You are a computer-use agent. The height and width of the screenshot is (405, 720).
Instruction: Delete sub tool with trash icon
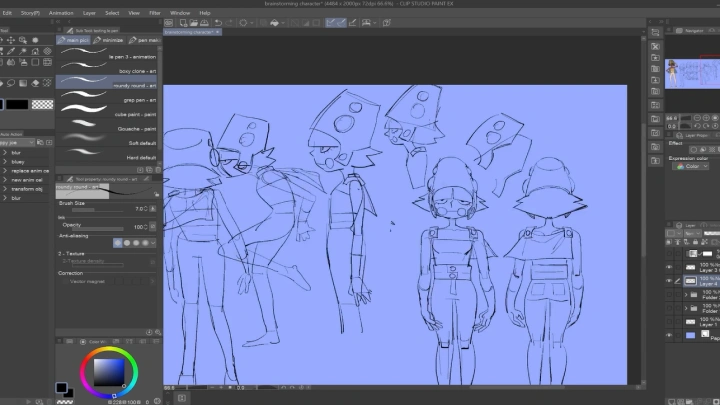158,170
